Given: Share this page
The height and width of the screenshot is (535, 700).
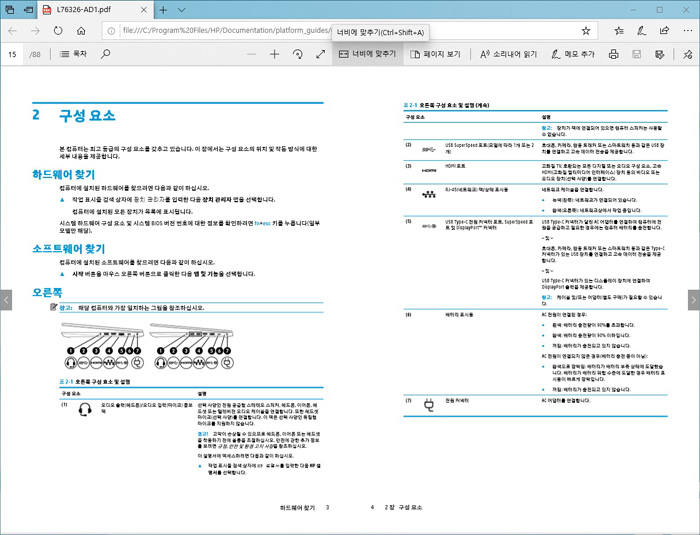Looking at the screenshot, I should coord(664,31).
